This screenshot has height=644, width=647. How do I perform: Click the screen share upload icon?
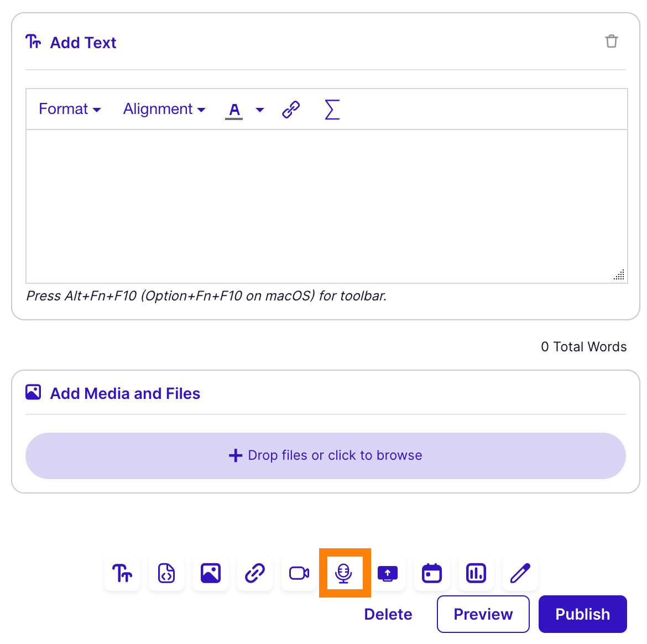pyautogui.click(x=388, y=573)
